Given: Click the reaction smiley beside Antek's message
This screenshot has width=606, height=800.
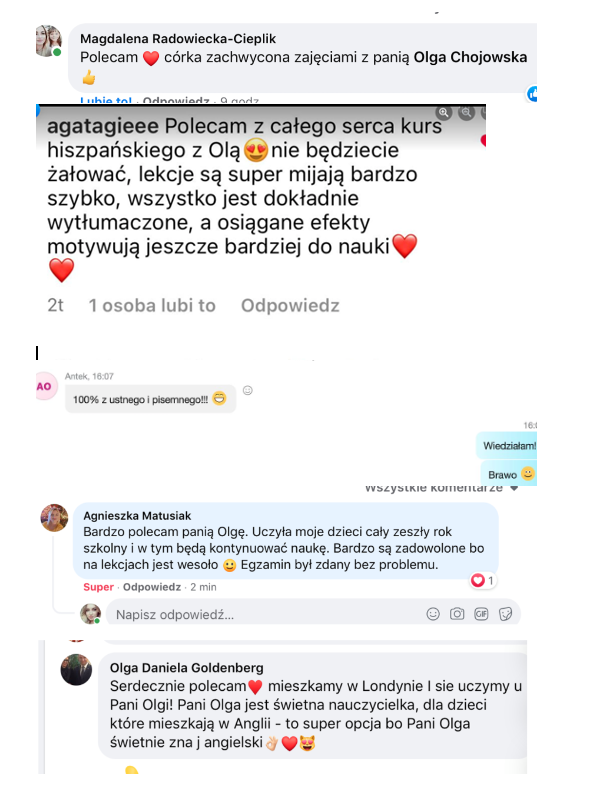Looking at the screenshot, I should 248,390.
